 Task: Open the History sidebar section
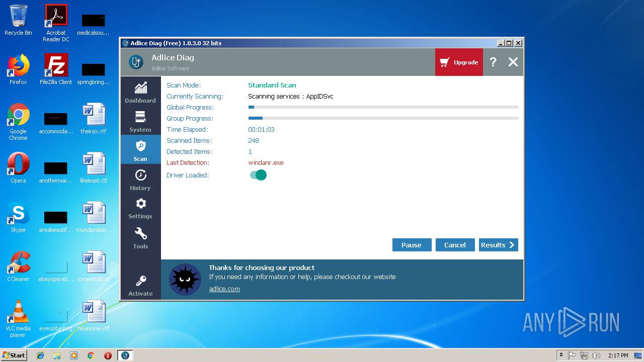click(140, 179)
